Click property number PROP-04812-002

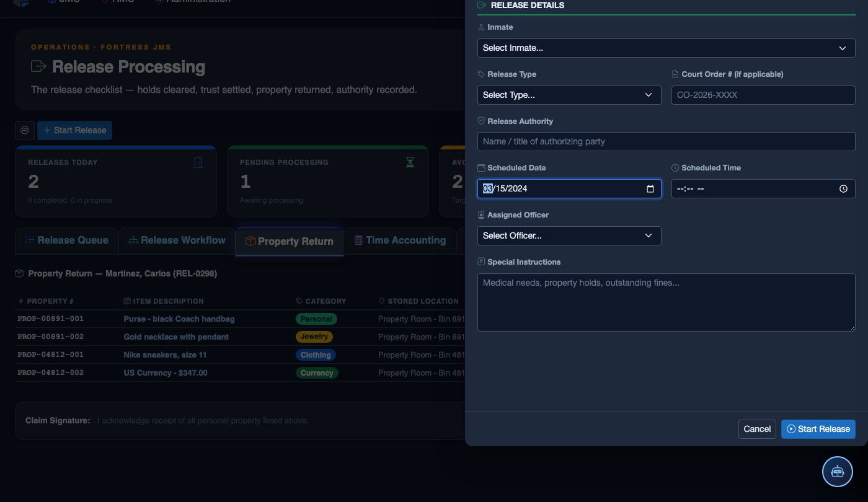(51, 372)
